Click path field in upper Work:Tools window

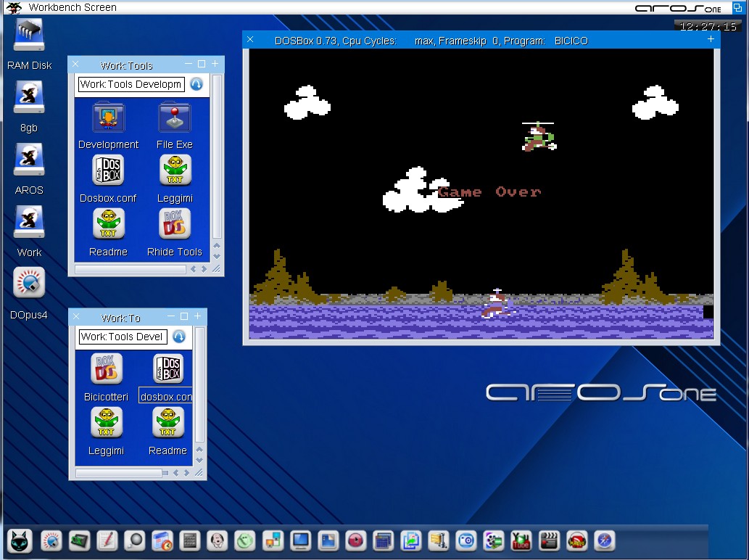pyautogui.click(x=131, y=85)
